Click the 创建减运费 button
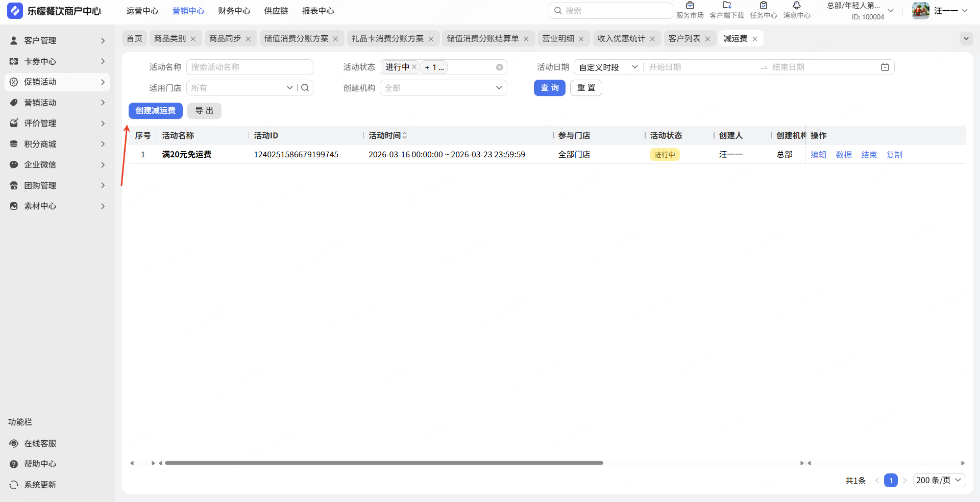The image size is (980, 502). pos(155,111)
